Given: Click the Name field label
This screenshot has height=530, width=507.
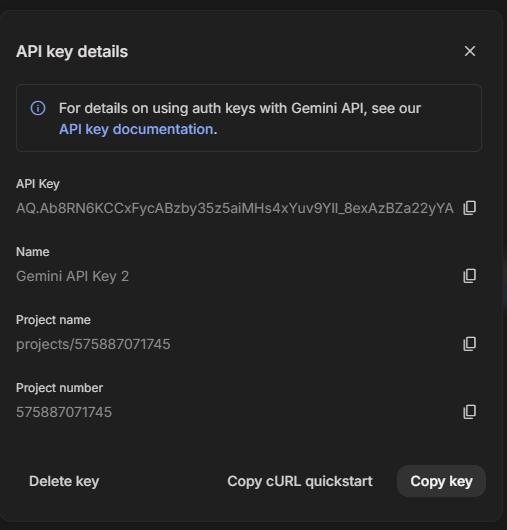Looking at the screenshot, I should (x=33, y=252).
